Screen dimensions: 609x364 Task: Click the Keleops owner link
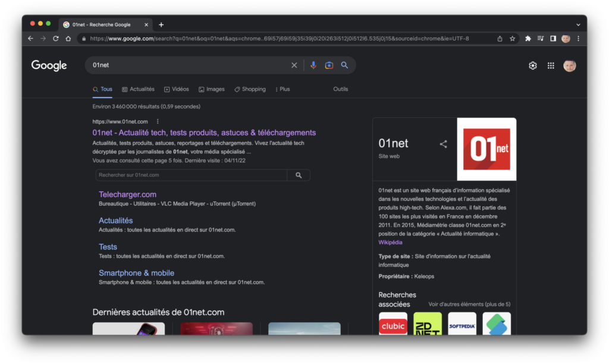click(424, 277)
